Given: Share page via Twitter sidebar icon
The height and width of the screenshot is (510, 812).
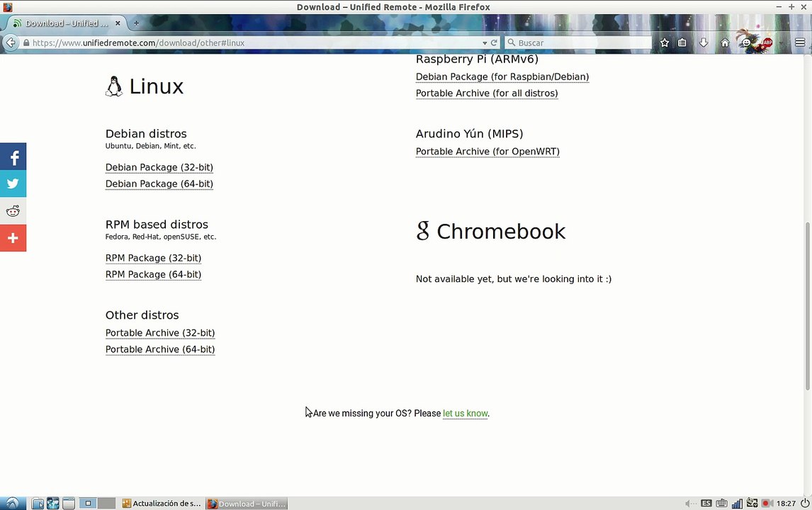Looking at the screenshot, I should click(x=13, y=183).
